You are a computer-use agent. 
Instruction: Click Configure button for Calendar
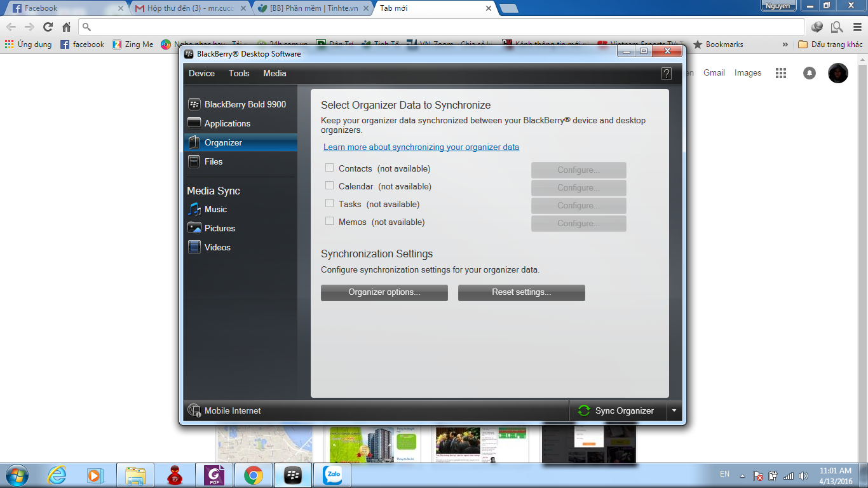(579, 187)
